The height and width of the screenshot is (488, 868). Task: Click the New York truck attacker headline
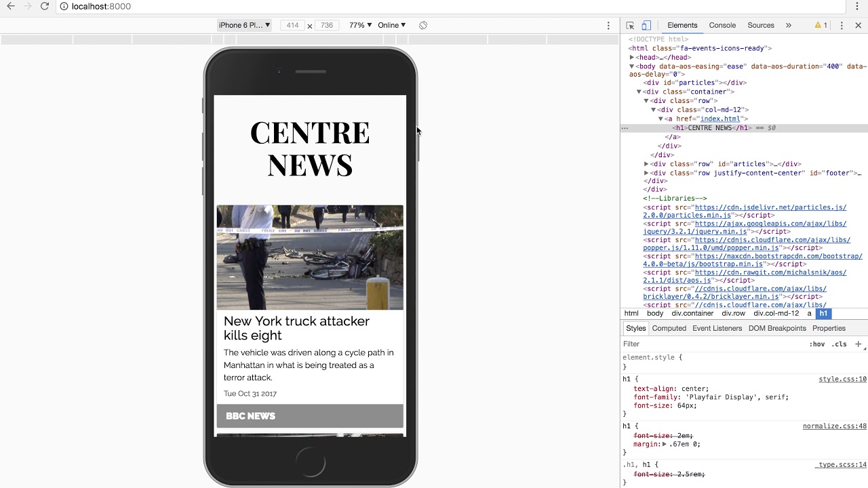(x=296, y=328)
